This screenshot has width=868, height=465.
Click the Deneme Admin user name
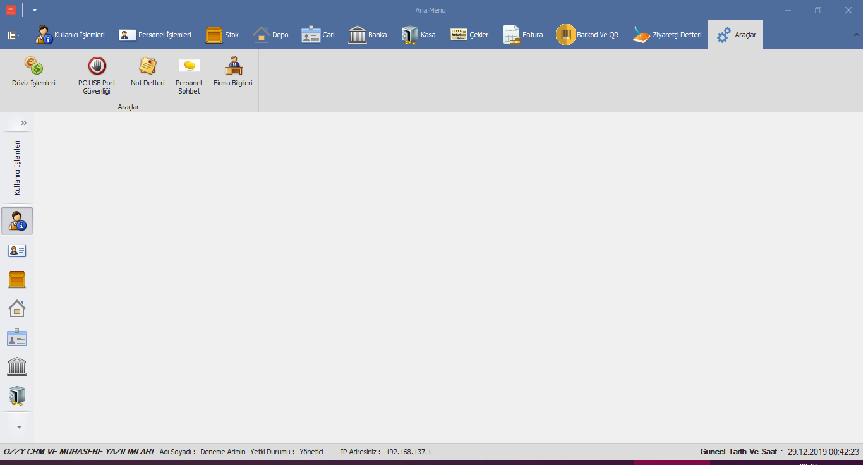point(222,452)
